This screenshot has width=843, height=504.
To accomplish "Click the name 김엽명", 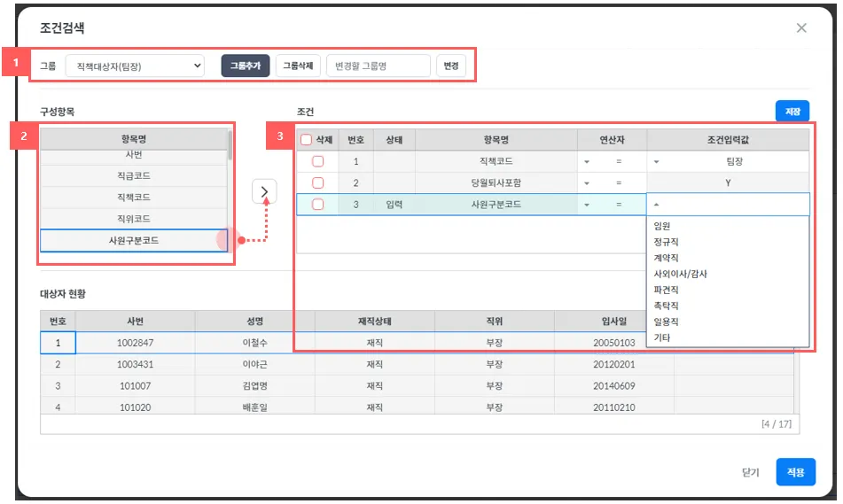I will coord(254,386).
